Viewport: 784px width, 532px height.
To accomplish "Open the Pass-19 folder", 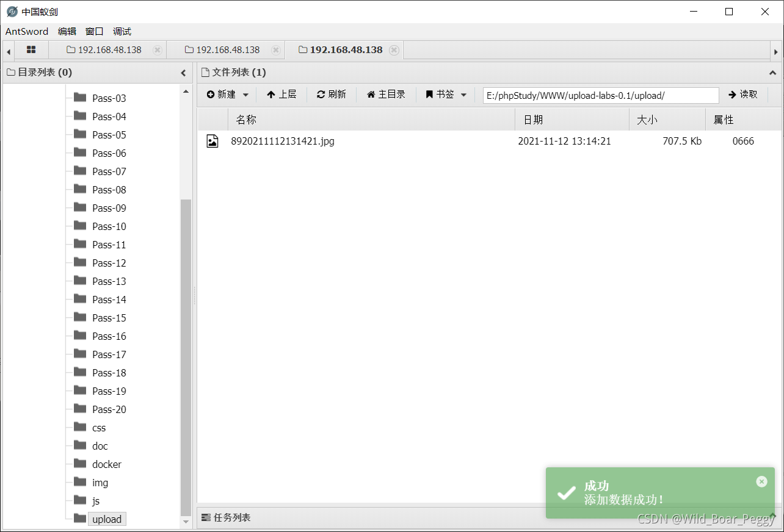I will pyautogui.click(x=109, y=391).
